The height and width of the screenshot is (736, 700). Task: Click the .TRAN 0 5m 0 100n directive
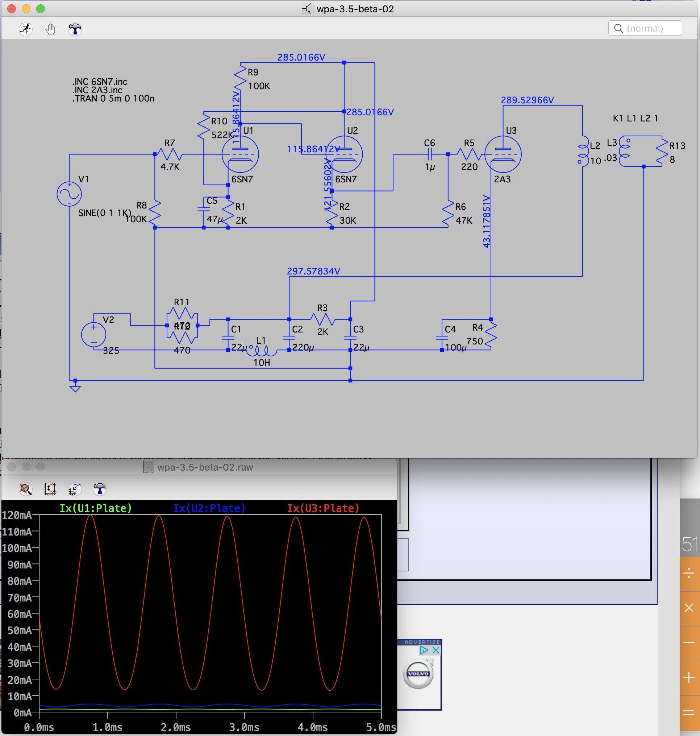[x=113, y=99]
